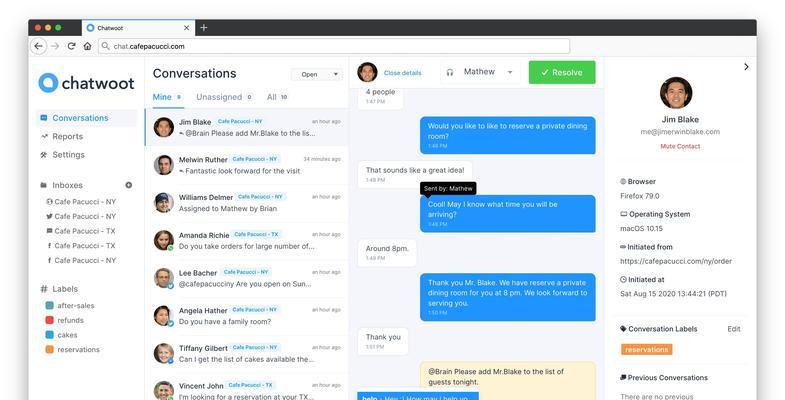This screenshot has height=400, width=785.
Task: Open Cafe Pacucci - NY Facebook inbox
Action: (x=81, y=260)
